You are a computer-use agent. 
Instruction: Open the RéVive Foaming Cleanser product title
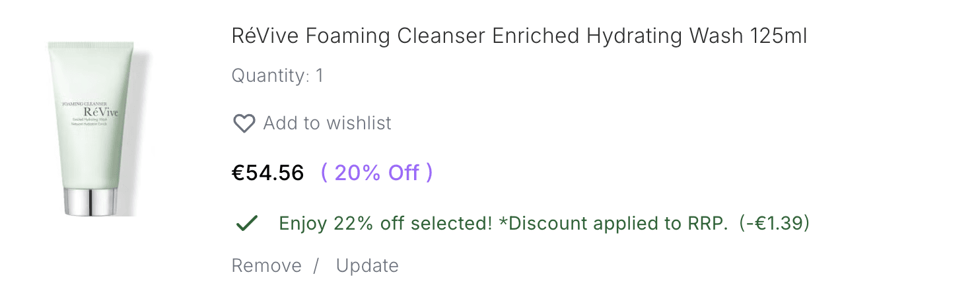tap(519, 36)
